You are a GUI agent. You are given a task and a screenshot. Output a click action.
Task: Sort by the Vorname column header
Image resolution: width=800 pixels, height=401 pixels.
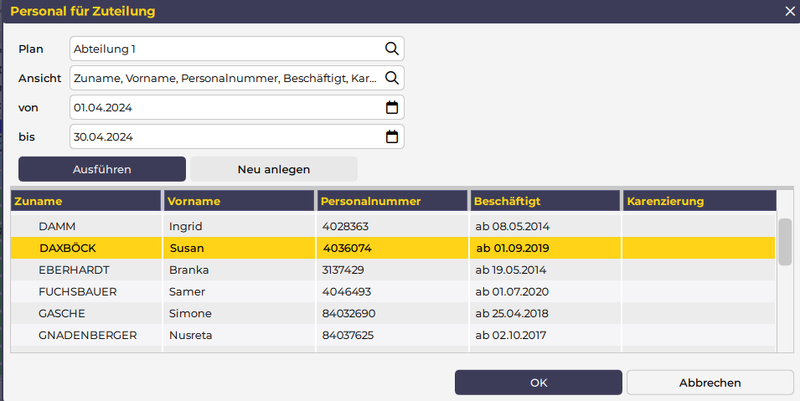(x=238, y=201)
